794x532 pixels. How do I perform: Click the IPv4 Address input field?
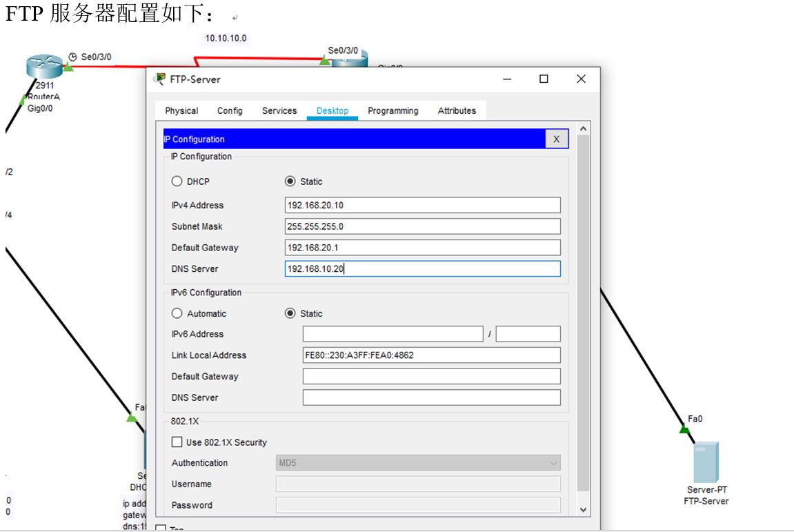click(x=422, y=204)
